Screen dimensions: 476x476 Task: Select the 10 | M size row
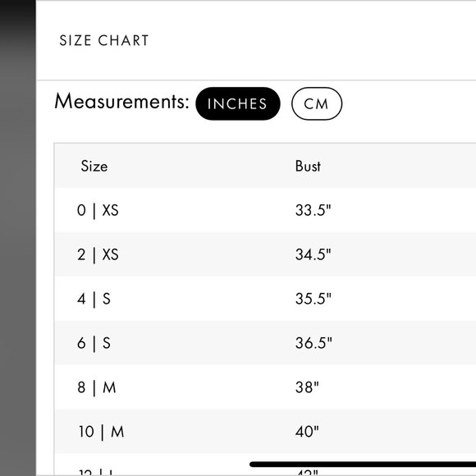click(265, 432)
